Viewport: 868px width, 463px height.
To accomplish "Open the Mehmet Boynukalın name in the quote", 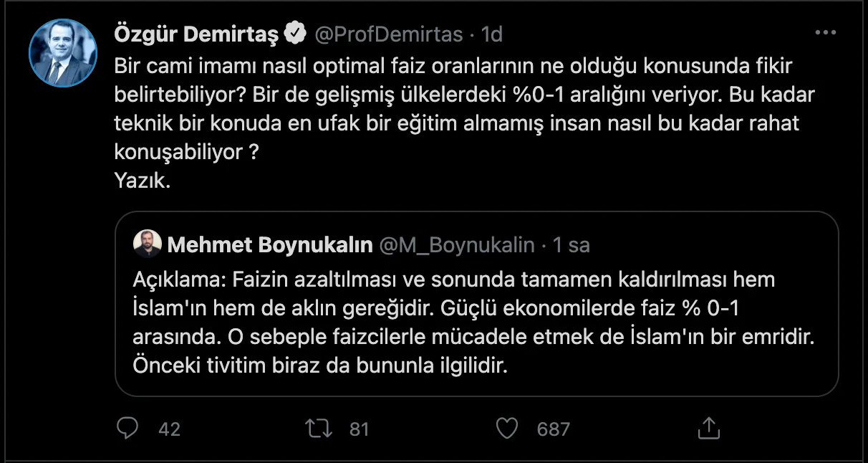I will 269,245.
